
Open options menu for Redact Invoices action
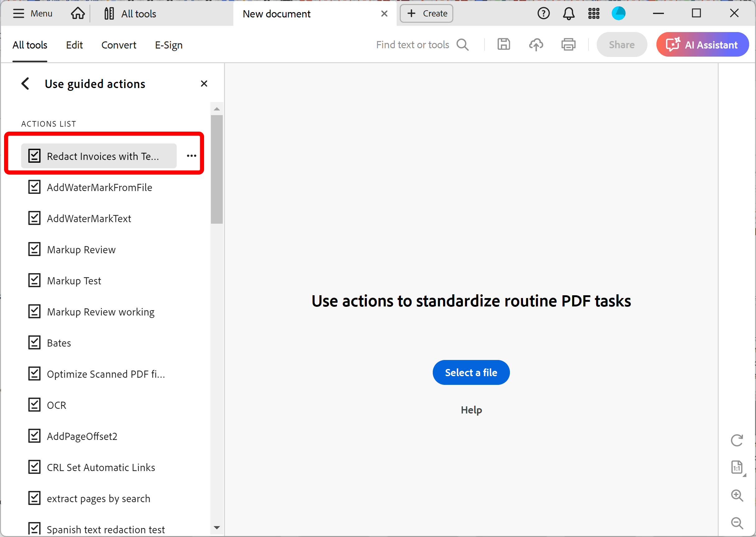click(x=191, y=156)
